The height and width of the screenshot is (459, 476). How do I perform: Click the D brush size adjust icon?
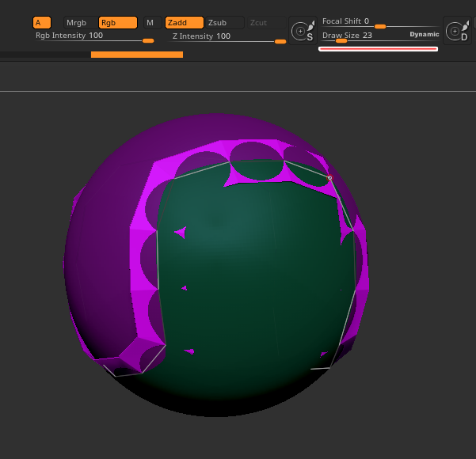[456, 31]
